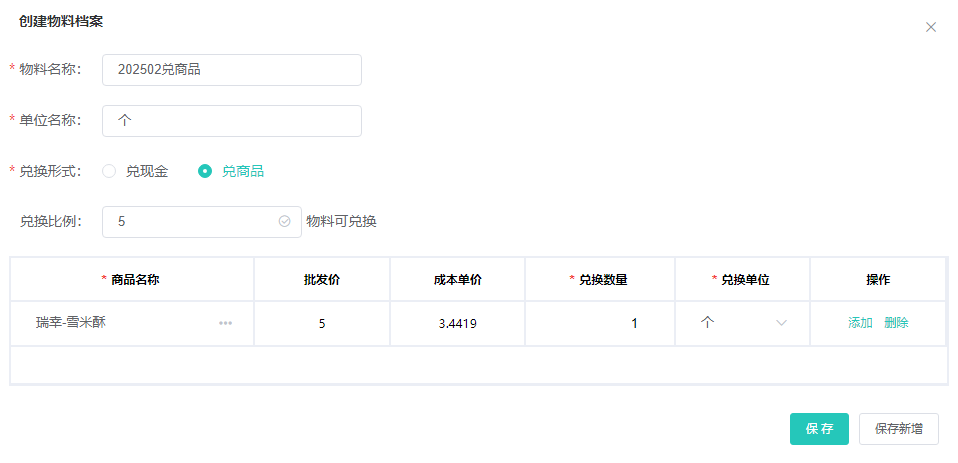This screenshot has height=463, width=958.
Task: Click the 物料名称 input field
Action: tap(231, 70)
